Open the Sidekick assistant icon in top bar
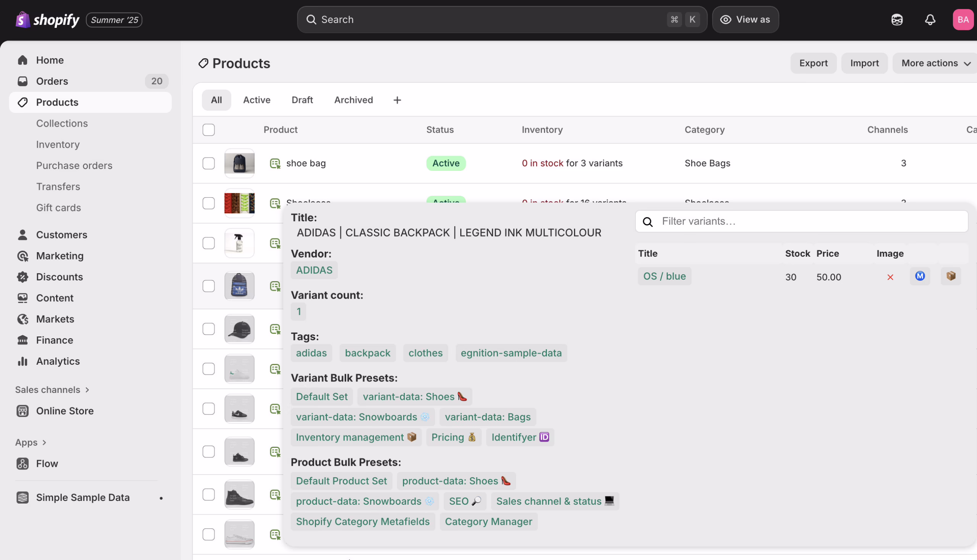This screenshot has width=977, height=560. (x=897, y=19)
